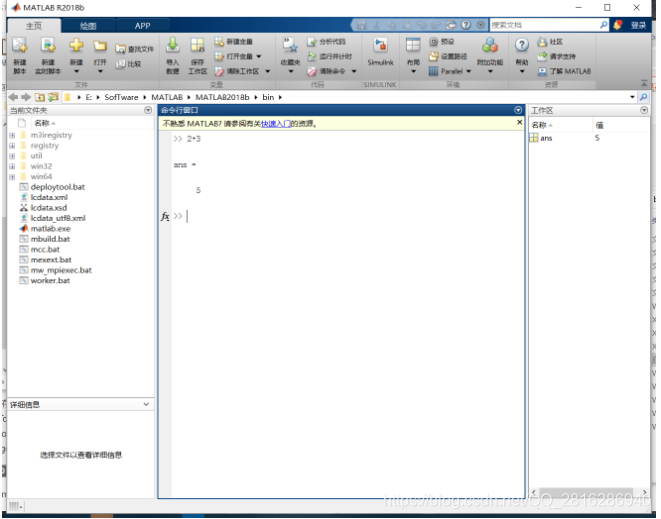661x519 pixels.
Task: Click the 导入数据 (Import Data) icon
Action: [172, 47]
